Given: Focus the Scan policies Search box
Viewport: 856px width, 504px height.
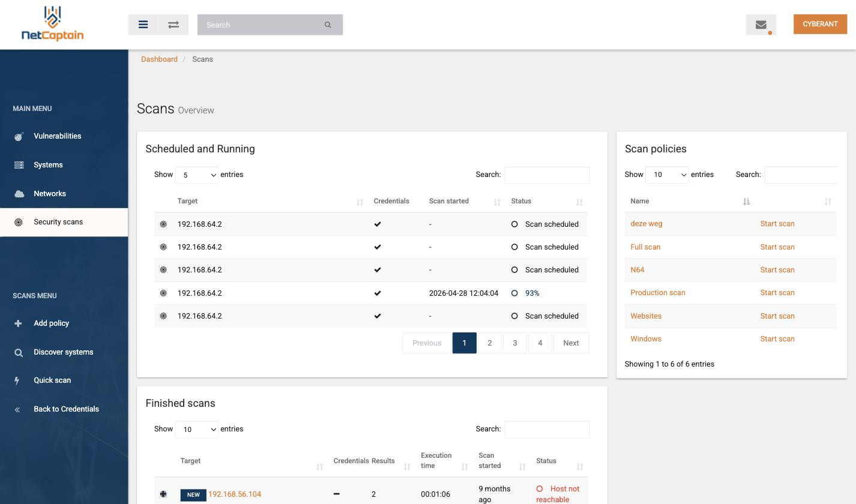Looking at the screenshot, I should 801,175.
